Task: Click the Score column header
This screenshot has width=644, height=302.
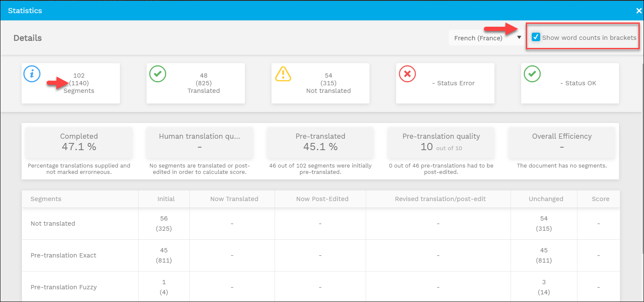Action: point(600,199)
